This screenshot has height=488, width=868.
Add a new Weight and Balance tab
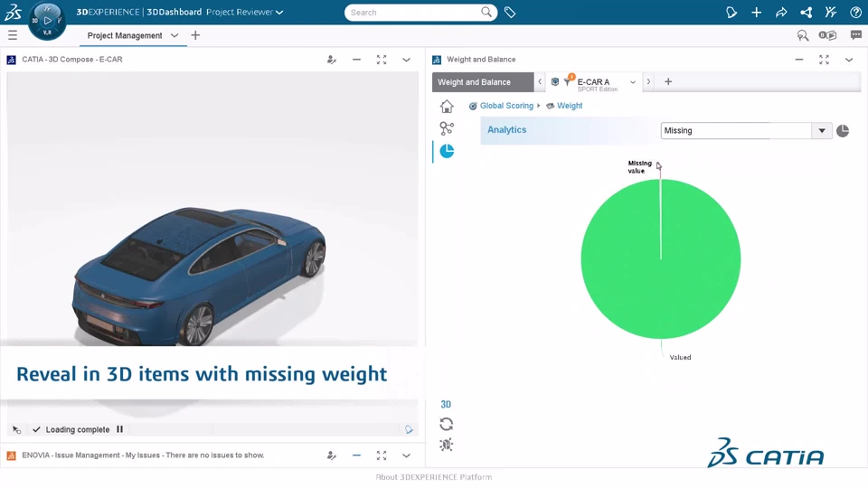(668, 82)
